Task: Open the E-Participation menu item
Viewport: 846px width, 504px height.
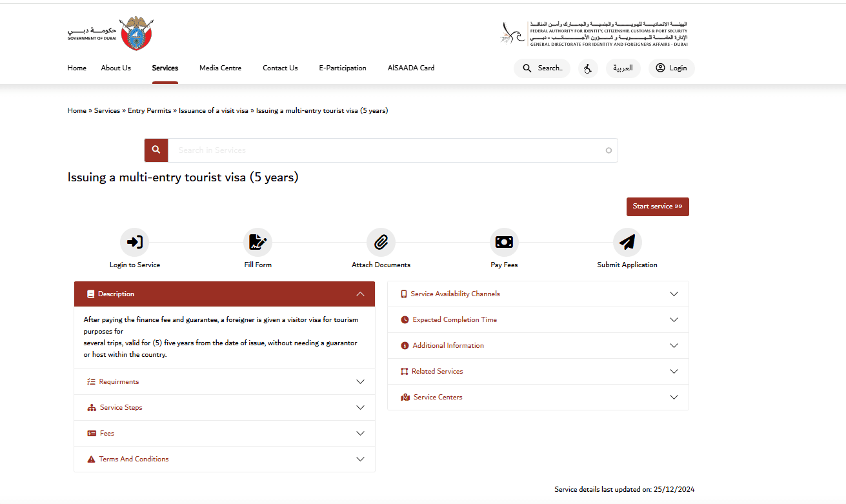Action: tap(342, 68)
